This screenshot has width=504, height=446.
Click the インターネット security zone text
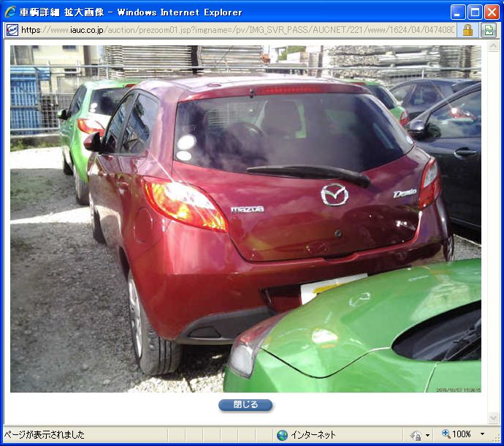point(313,435)
